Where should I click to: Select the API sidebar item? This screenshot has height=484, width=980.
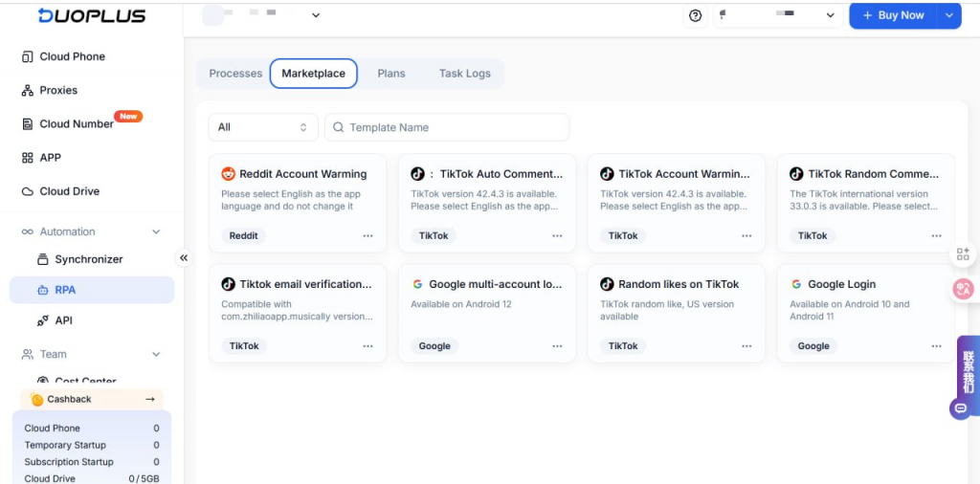tap(63, 320)
